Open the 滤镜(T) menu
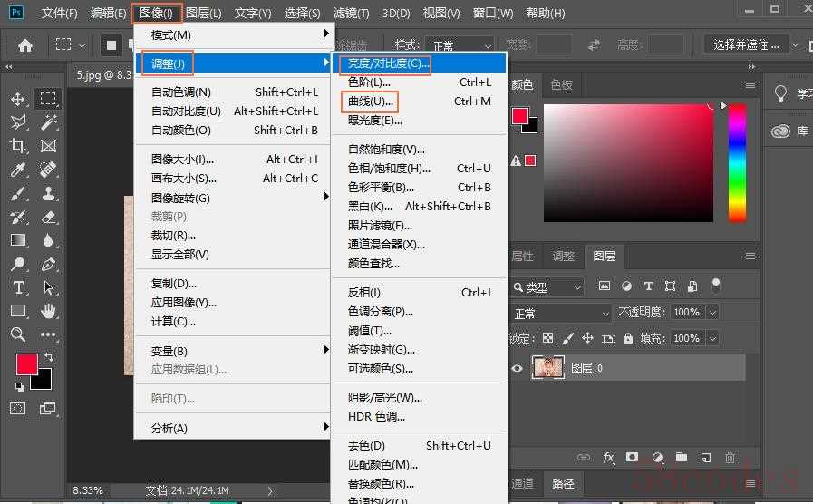This screenshot has height=504, width=813. pyautogui.click(x=351, y=13)
